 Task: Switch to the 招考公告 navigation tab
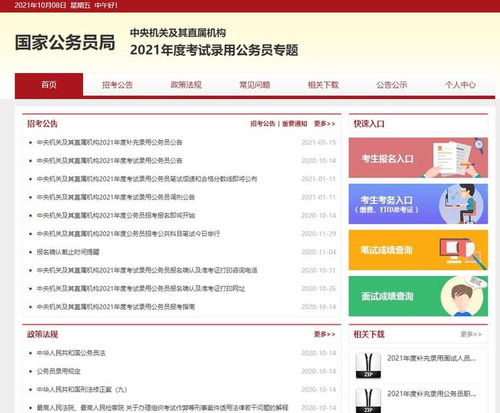pos(117,85)
